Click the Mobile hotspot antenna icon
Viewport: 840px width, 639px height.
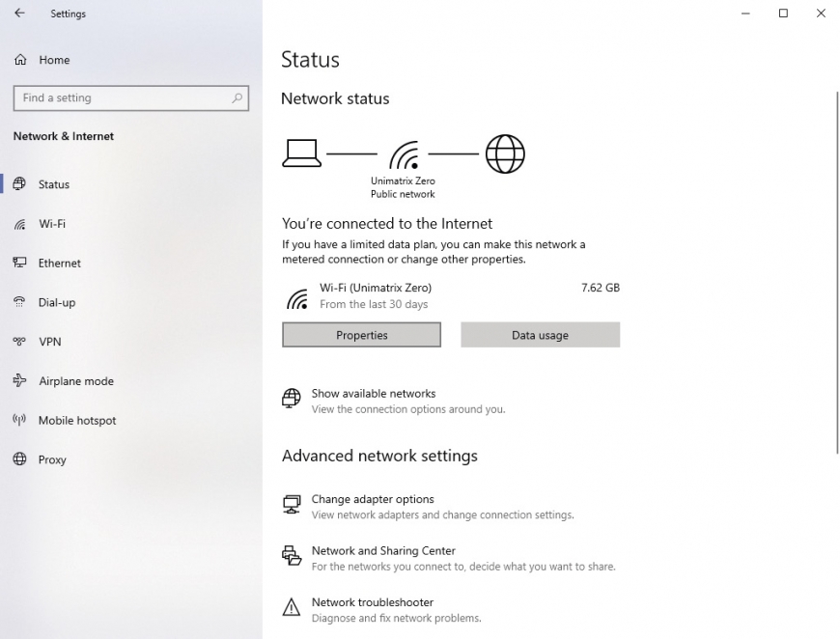tap(19, 420)
